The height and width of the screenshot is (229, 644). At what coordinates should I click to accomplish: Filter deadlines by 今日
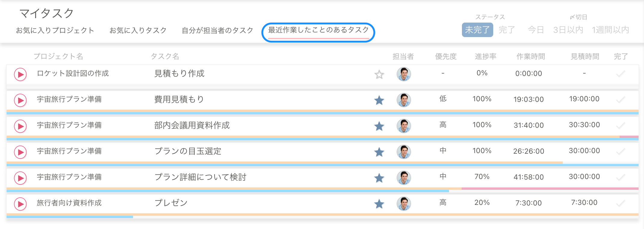[x=536, y=30]
